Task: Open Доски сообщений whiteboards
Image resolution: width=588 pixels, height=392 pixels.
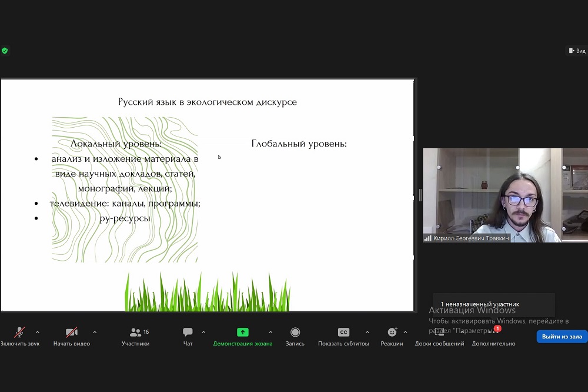Action: 439,333
